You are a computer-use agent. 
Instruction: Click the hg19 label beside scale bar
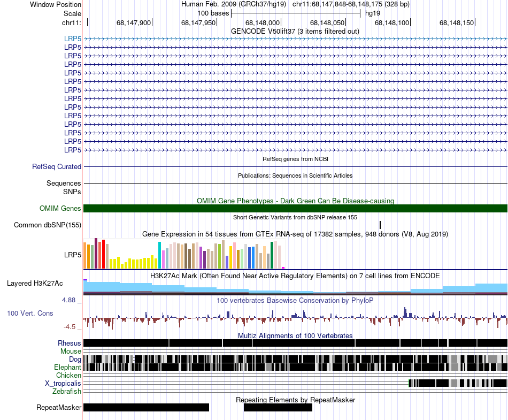tap(373, 13)
